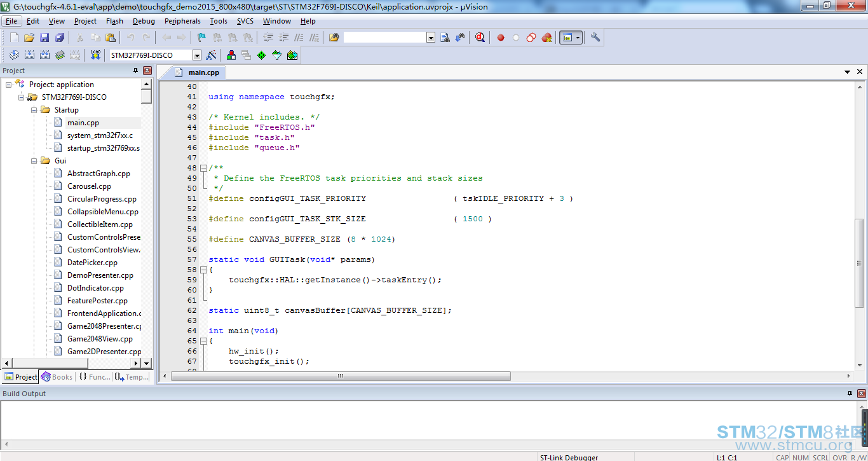This screenshot has width=868, height=461.
Task: Start debug session with the magnifier d icon
Action: click(480, 38)
